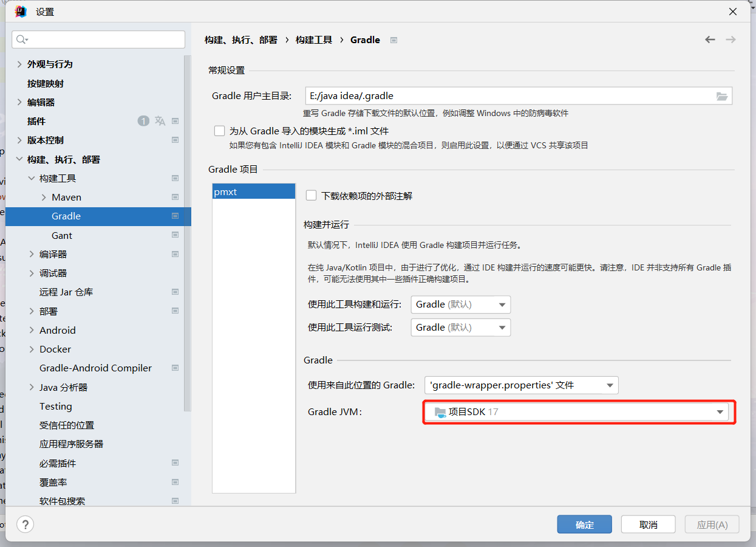Open the 'build and run using' dropdown
The image size is (756, 547).
(461, 304)
